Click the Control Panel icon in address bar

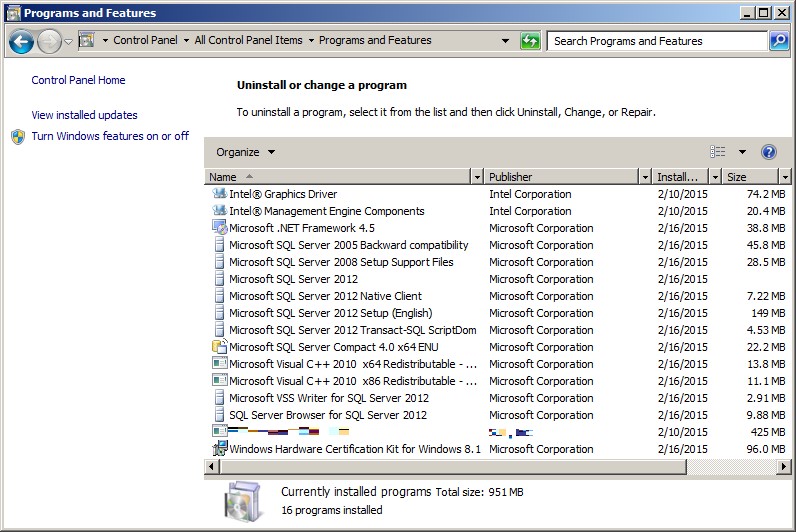pos(87,40)
